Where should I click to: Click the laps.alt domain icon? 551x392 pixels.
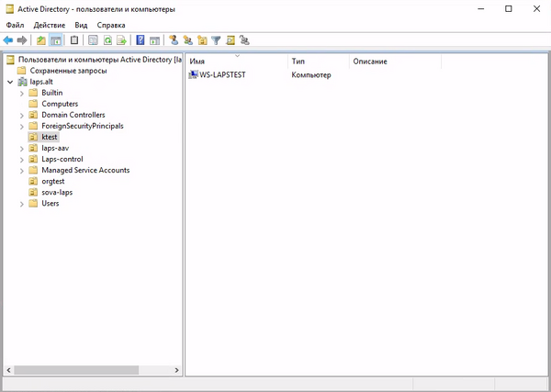pyautogui.click(x=22, y=82)
